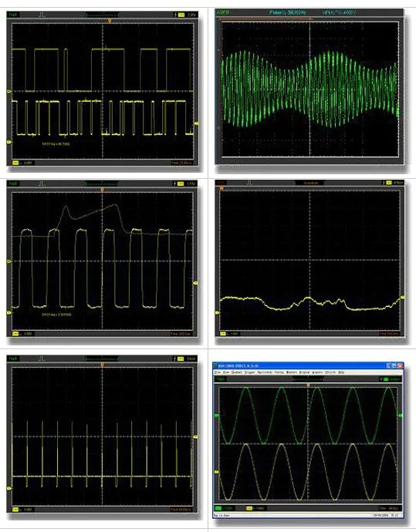Click orange trigger position marker above square-wave grid
Viewport: 416px width, 532px height.
tap(102, 190)
